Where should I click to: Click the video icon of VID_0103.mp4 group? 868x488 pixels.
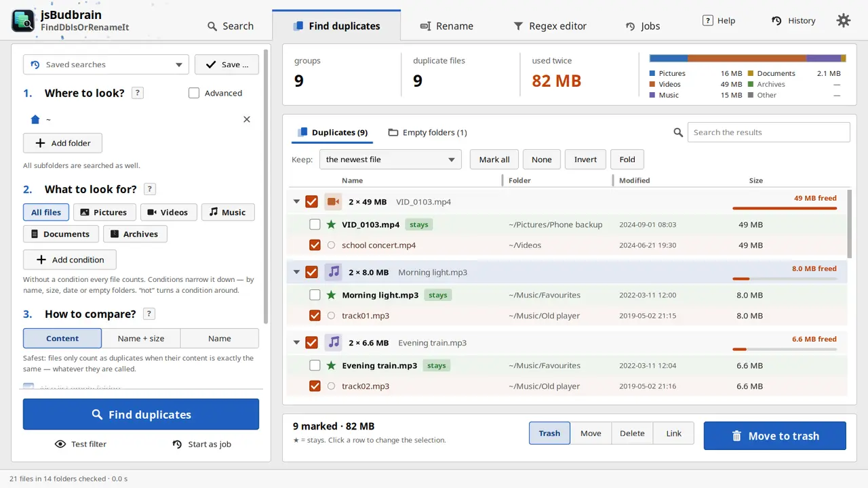click(333, 201)
